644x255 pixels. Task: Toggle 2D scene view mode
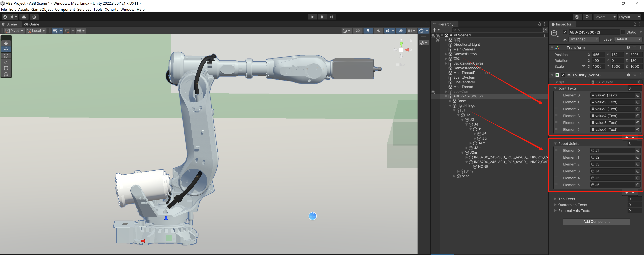pyautogui.click(x=358, y=31)
